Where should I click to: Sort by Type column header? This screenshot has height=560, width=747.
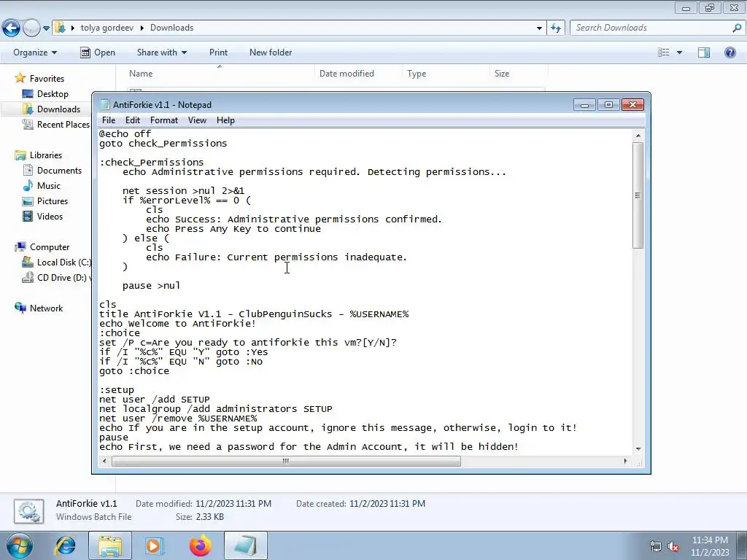[417, 74]
